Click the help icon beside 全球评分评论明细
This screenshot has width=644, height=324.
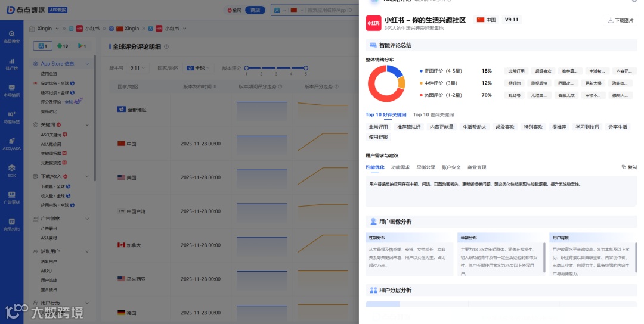(166, 47)
